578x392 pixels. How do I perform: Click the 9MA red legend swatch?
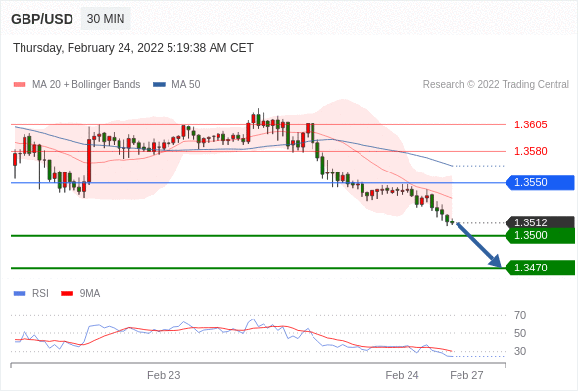[67, 294]
